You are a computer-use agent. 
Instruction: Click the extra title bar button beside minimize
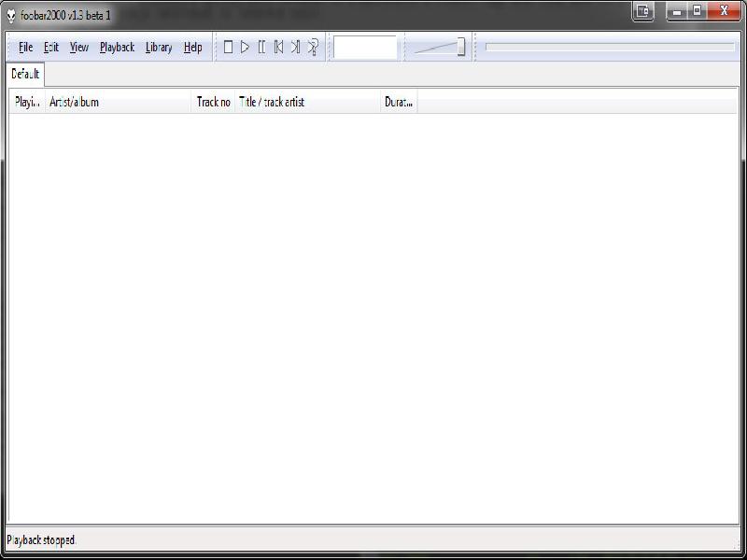[642, 11]
